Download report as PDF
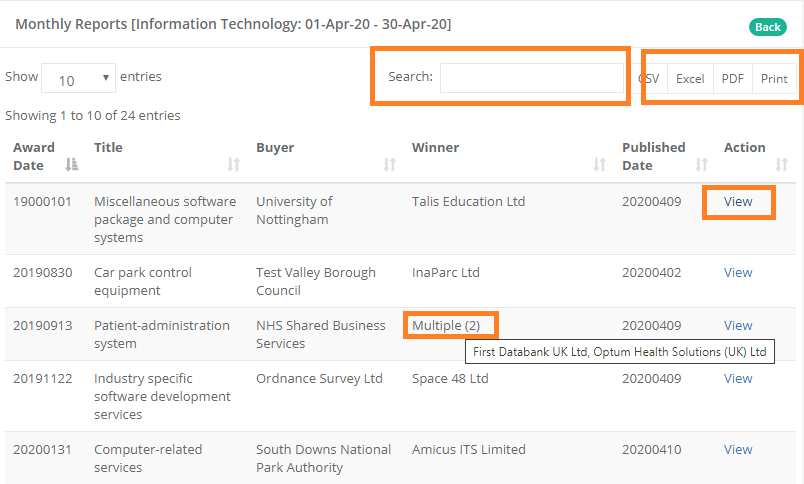804x484 pixels. pyautogui.click(x=733, y=79)
